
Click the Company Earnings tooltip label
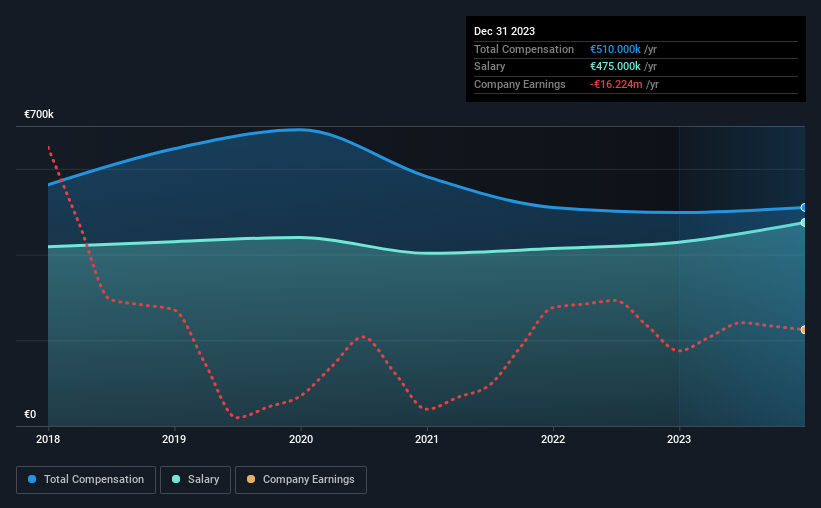(x=519, y=84)
